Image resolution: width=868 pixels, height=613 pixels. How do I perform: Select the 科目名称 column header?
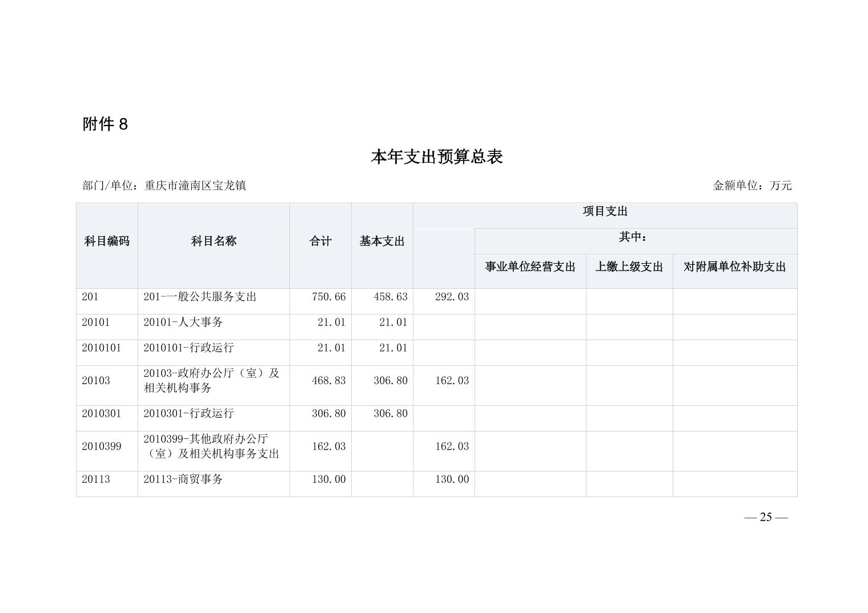(214, 241)
